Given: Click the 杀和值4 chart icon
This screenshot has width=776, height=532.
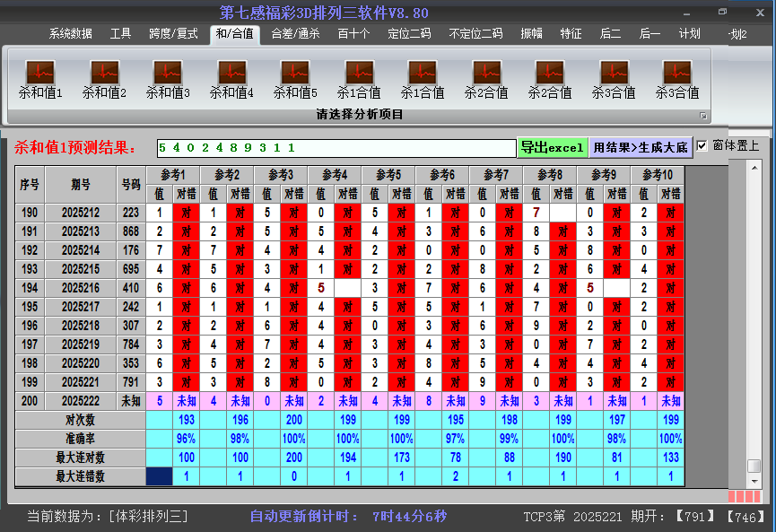Looking at the screenshot, I should [x=231, y=73].
